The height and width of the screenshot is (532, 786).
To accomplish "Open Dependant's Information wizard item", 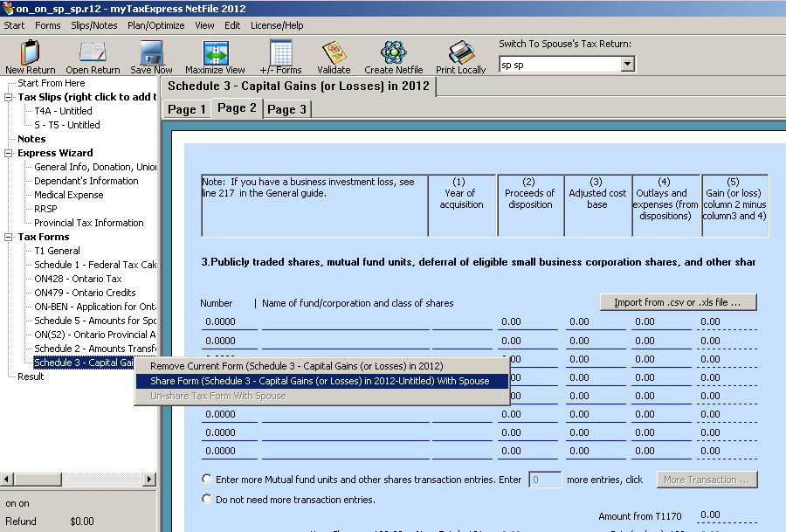I will pyautogui.click(x=86, y=181).
